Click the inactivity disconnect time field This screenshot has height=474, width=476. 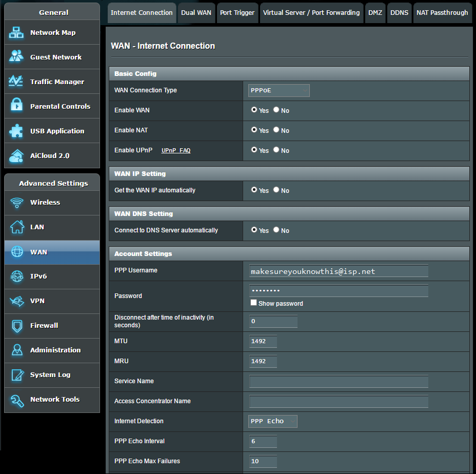(x=273, y=321)
